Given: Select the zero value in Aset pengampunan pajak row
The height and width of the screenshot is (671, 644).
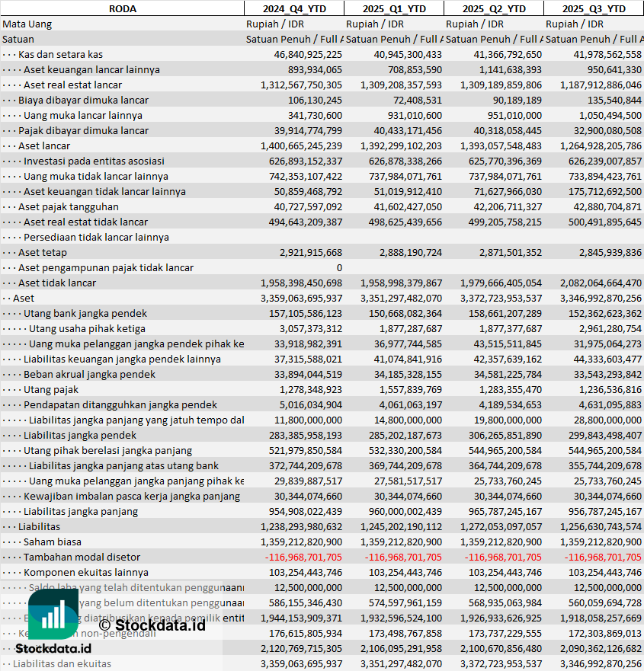Looking at the screenshot, I should click(338, 267).
